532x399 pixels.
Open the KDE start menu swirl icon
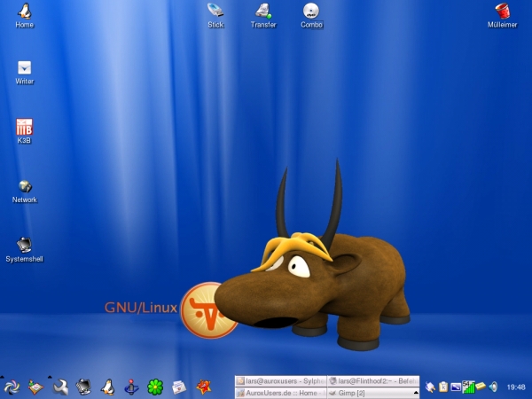(x=12, y=387)
